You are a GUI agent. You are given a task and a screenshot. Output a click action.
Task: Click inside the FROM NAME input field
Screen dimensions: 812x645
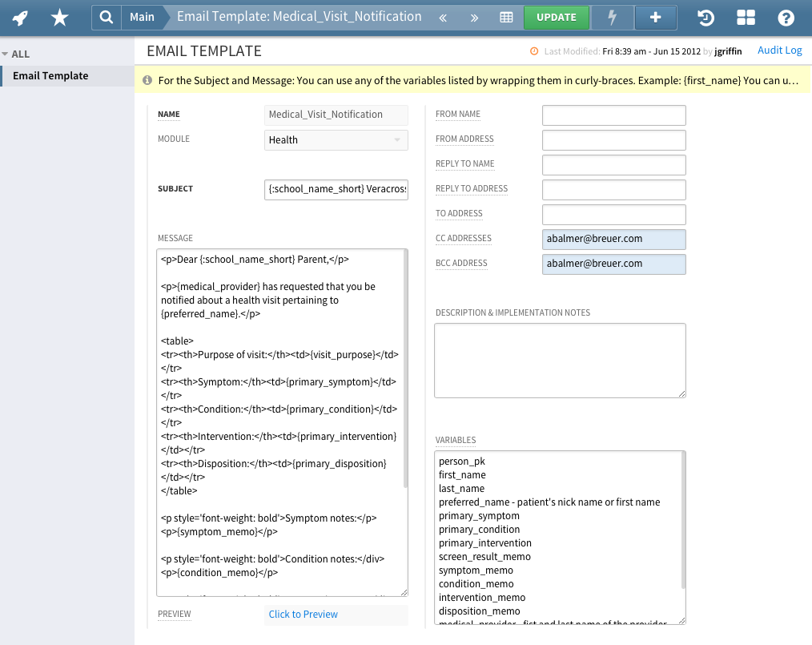(x=613, y=115)
